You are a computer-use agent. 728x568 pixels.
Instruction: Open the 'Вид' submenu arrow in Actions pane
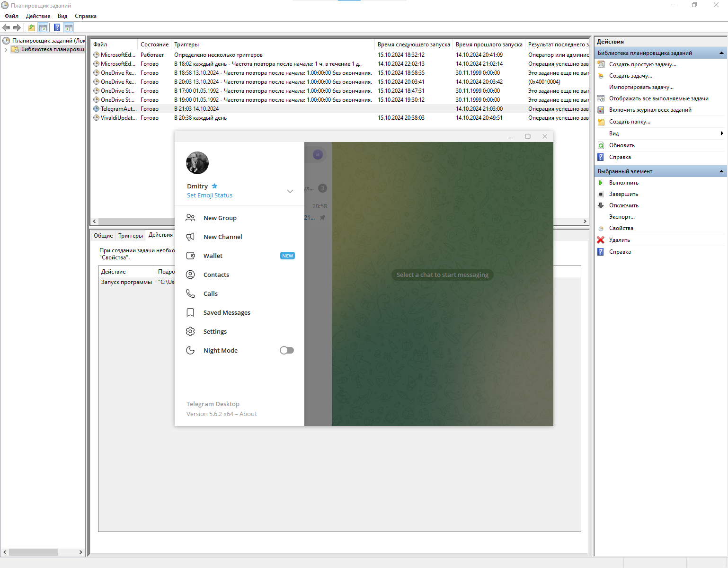click(x=722, y=133)
